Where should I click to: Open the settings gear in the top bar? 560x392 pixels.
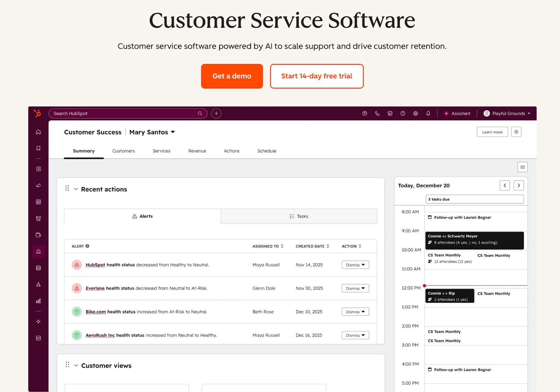[x=415, y=113]
